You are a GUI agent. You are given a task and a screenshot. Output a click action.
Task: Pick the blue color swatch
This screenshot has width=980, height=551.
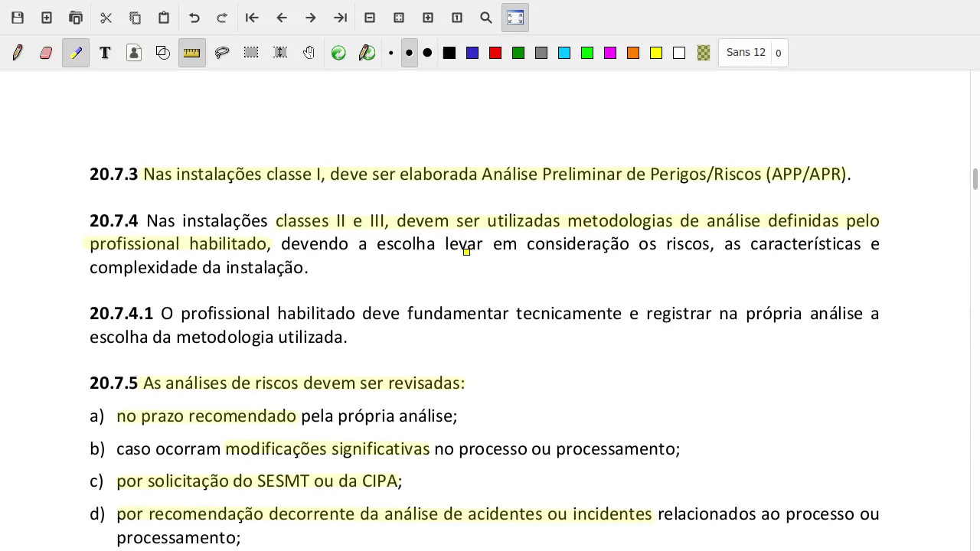pyautogui.click(x=472, y=53)
